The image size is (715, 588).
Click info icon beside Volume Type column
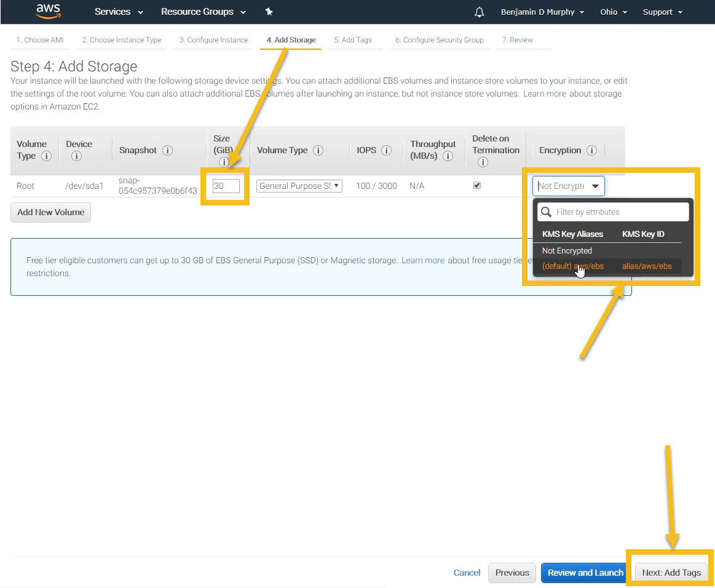pos(318,150)
